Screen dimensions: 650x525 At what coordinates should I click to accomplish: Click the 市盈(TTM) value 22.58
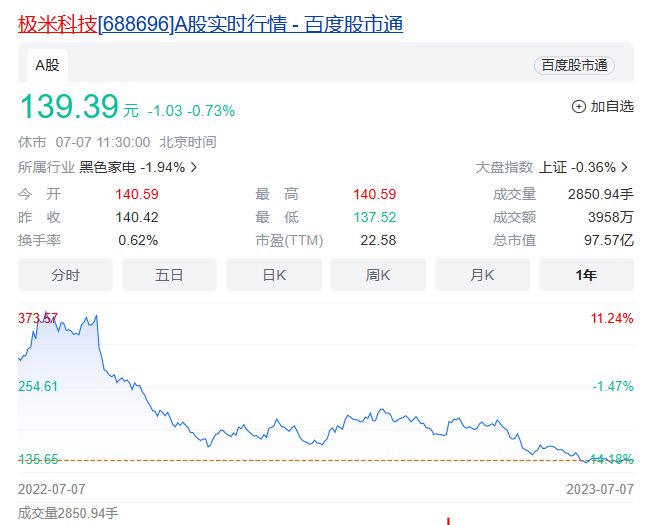tap(378, 241)
